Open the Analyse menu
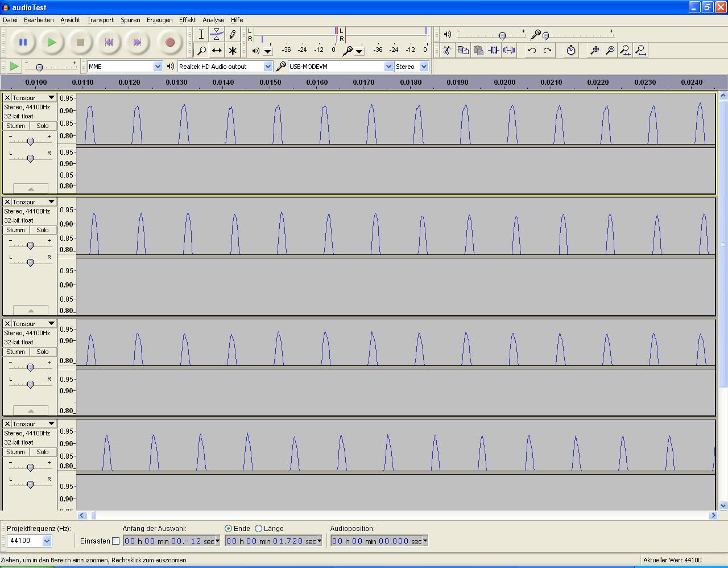Screen dimensions: 728x568 [213, 20]
